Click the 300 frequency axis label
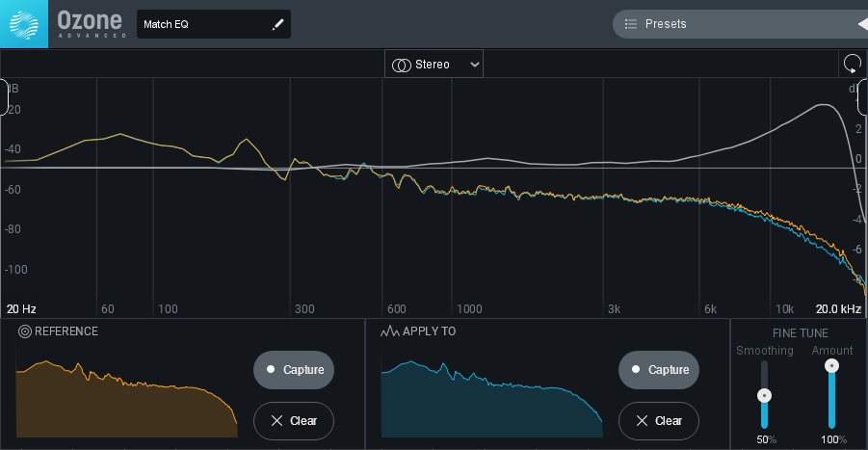 [x=304, y=309]
